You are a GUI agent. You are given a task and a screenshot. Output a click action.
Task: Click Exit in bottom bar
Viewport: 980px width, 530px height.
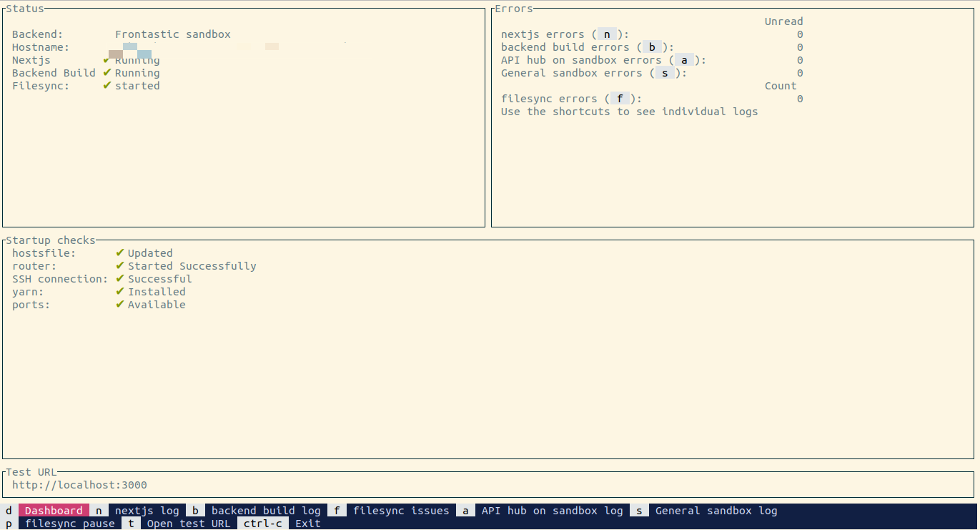pyautogui.click(x=308, y=524)
